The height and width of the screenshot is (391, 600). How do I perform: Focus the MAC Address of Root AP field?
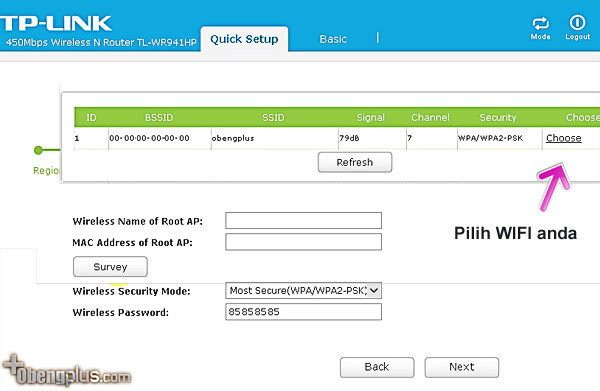(x=303, y=242)
